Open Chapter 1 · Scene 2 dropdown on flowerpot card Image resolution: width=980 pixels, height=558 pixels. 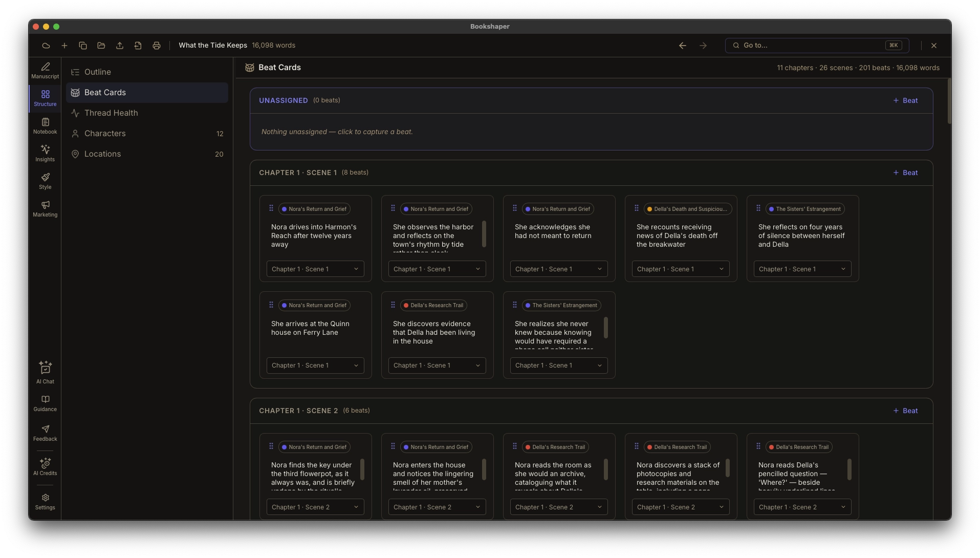pyautogui.click(x=315, y=507)
